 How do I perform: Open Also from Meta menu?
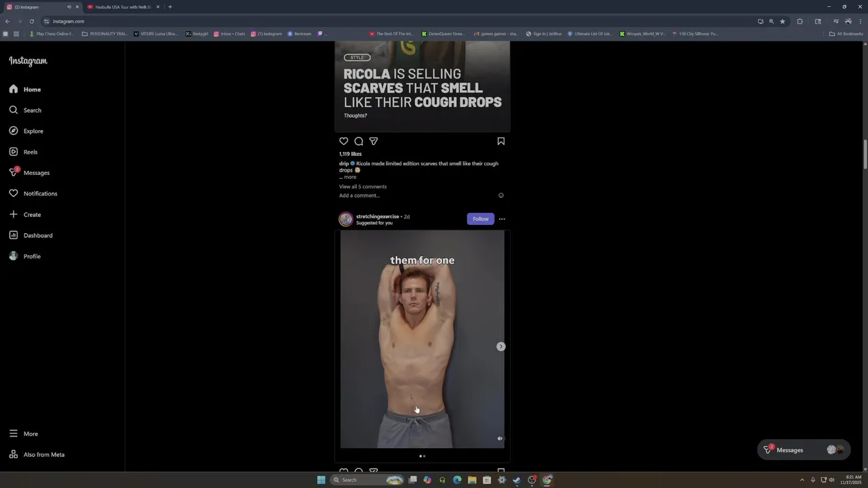coord(37,455)
